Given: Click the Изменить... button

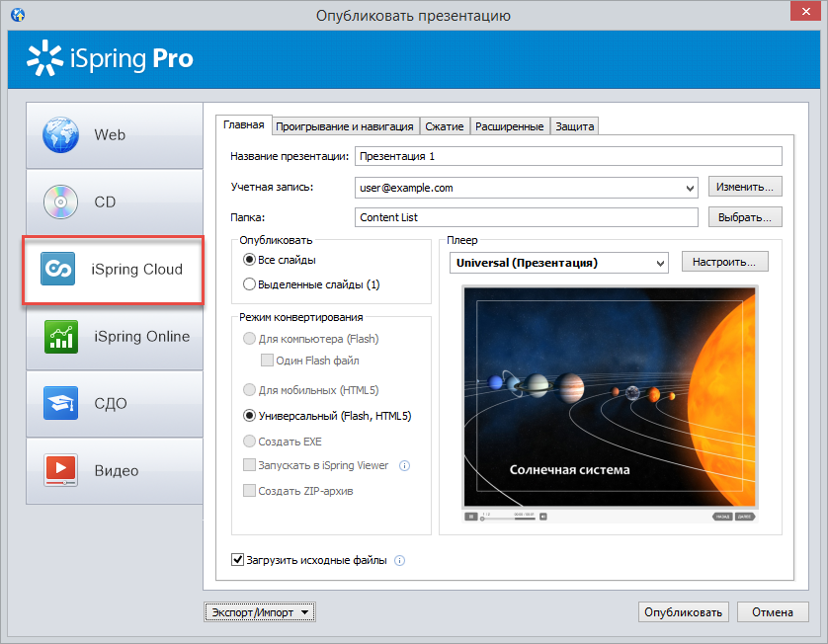Looking at the screenshot, I should (745, 187).
